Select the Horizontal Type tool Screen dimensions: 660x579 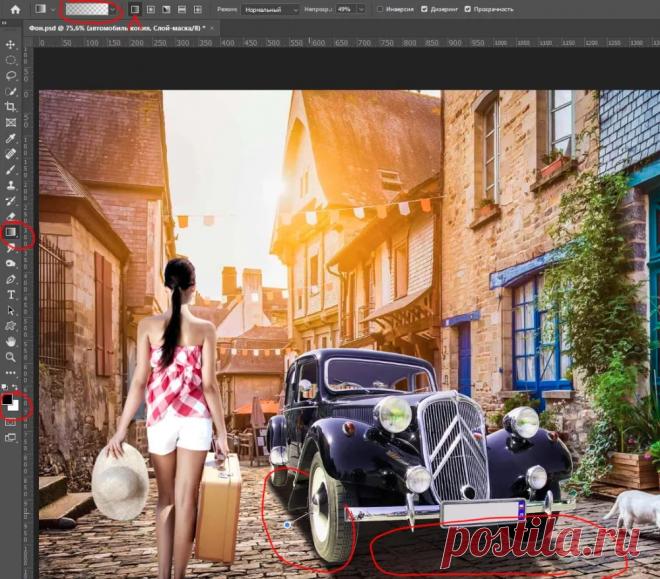point(11,294)
